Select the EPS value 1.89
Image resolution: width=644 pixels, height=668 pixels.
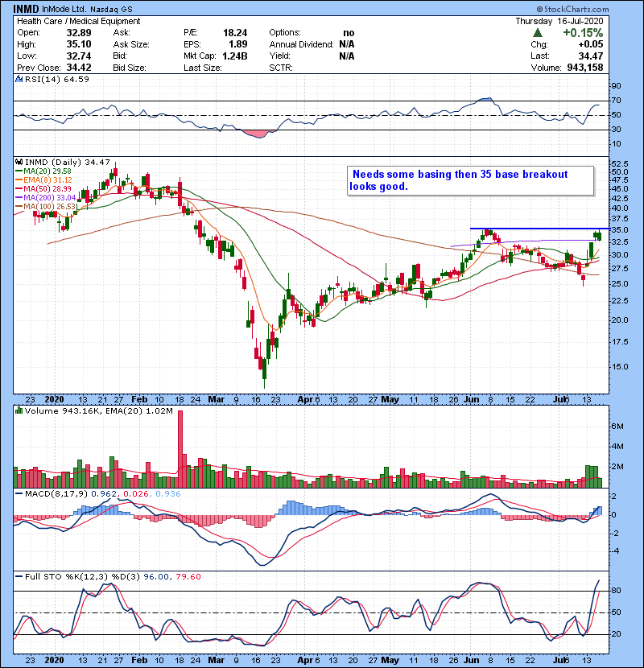[x=237, y=44]
